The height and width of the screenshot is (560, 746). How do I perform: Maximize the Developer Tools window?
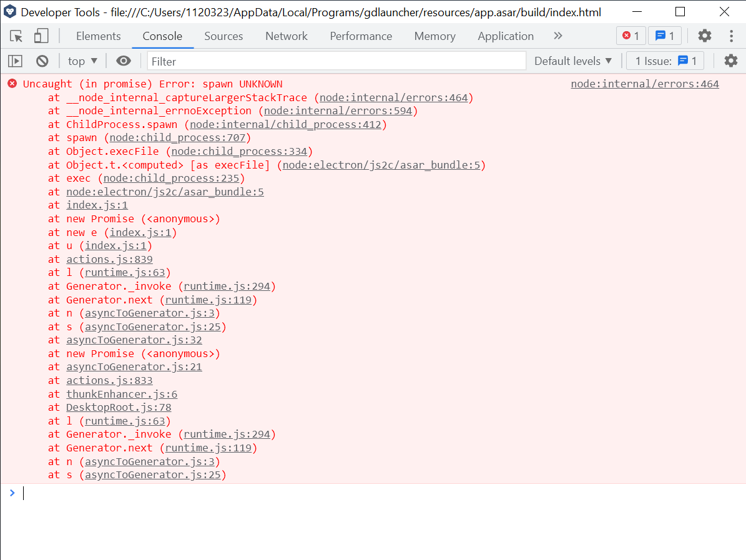coord(680,12)
